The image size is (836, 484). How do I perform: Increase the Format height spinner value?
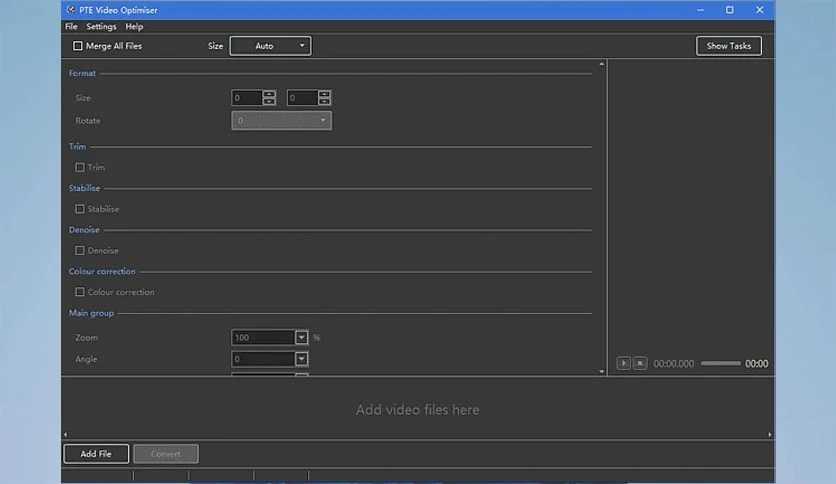pyautogui.click(x=324, y=94)
